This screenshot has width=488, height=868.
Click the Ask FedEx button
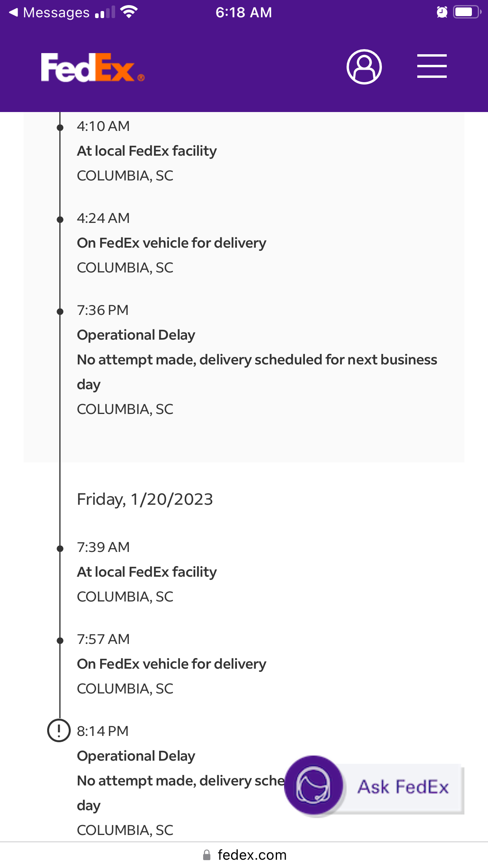point(402,786)
